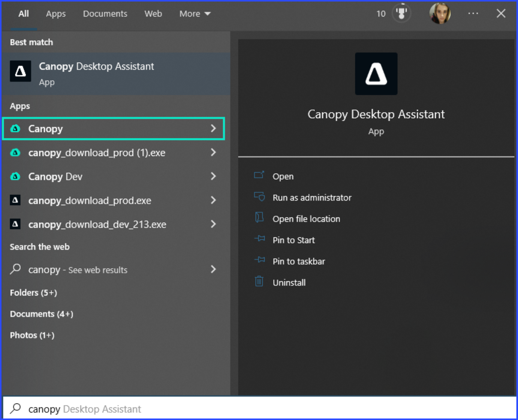518x420 pixels.
Task: Click the Run as administrator shield icon
Action: pyautogui.click(x=259, y=196)
